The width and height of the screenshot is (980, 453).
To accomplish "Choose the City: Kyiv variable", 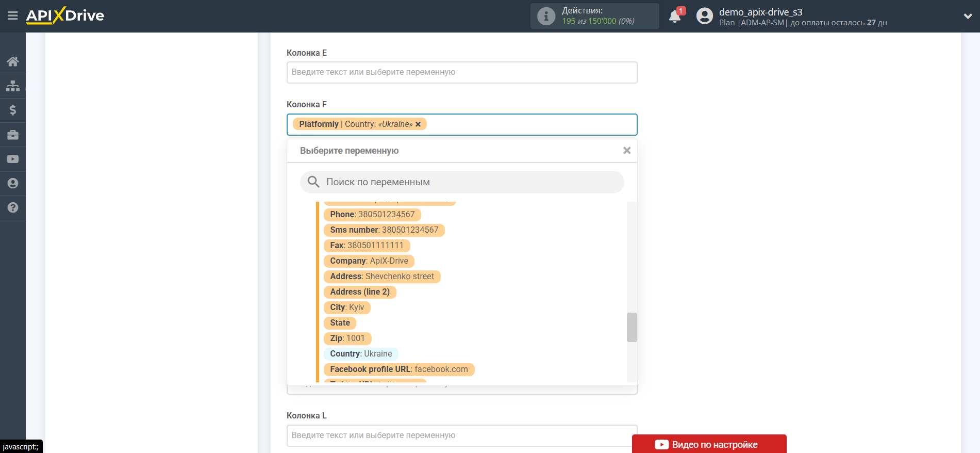I will [346, 308].
